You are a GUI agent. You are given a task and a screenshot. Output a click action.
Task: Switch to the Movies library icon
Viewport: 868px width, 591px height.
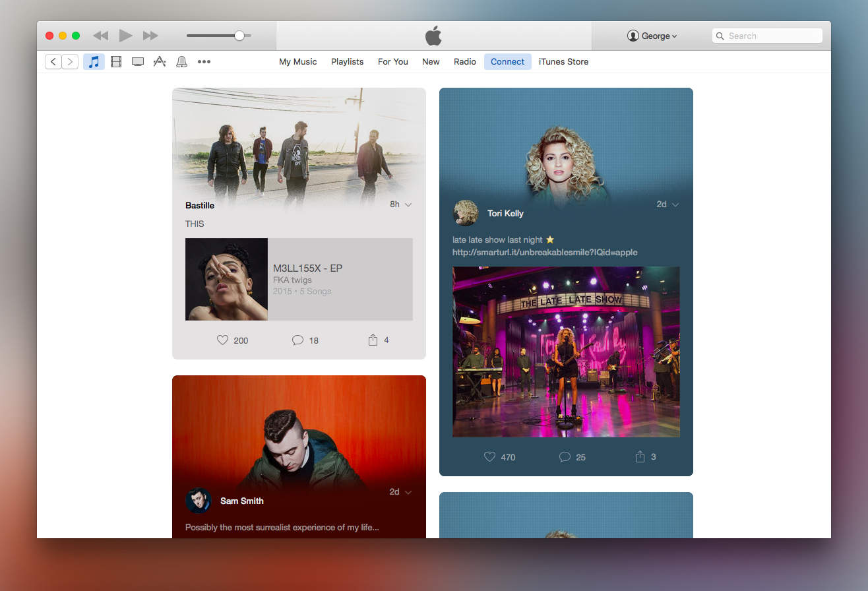(116, 62)
